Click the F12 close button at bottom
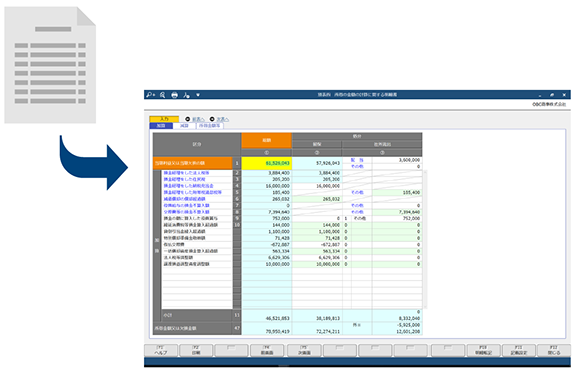 click(554, 350)
